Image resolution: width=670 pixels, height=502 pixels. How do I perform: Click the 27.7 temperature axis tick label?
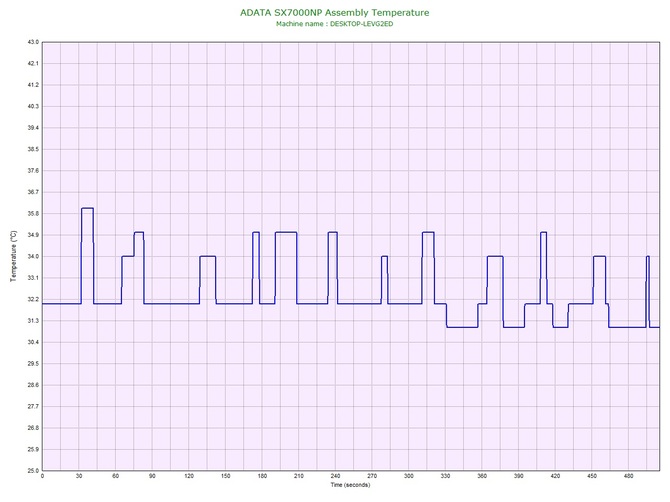pyautogui.click(x=33, y=406)
